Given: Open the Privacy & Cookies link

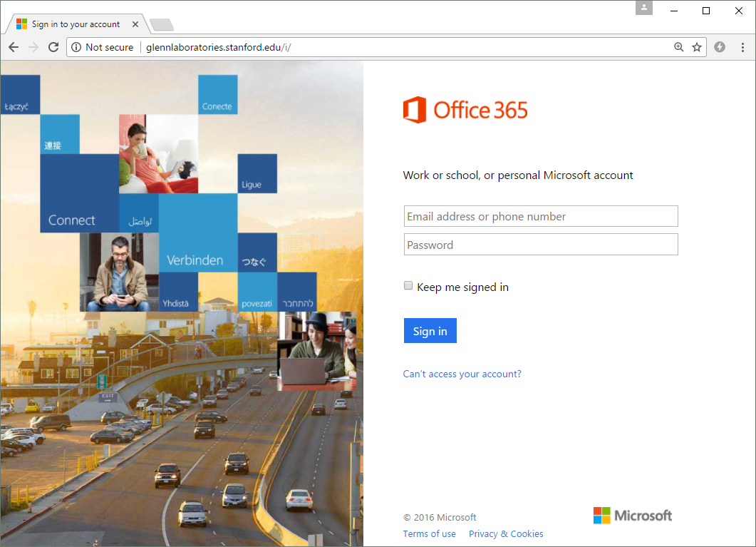Looking at the screenshot, I should [506, 534].
